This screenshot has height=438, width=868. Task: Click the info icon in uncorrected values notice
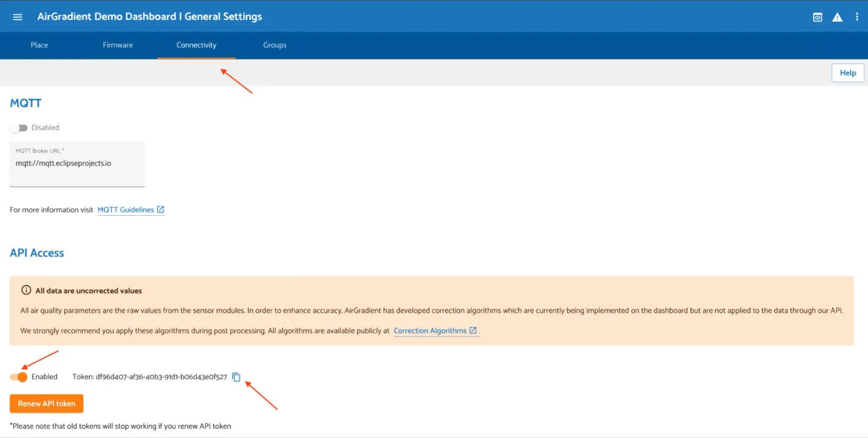(x=26, y=290)
